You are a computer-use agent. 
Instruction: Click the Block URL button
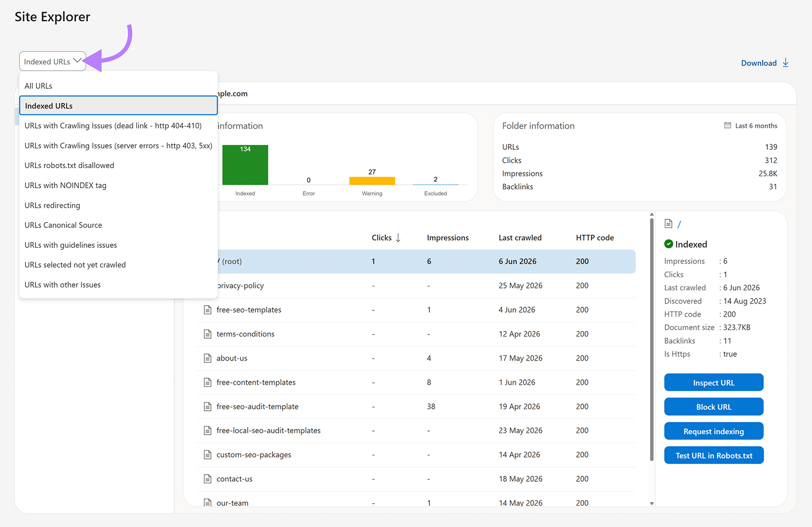tap(714, 407)
